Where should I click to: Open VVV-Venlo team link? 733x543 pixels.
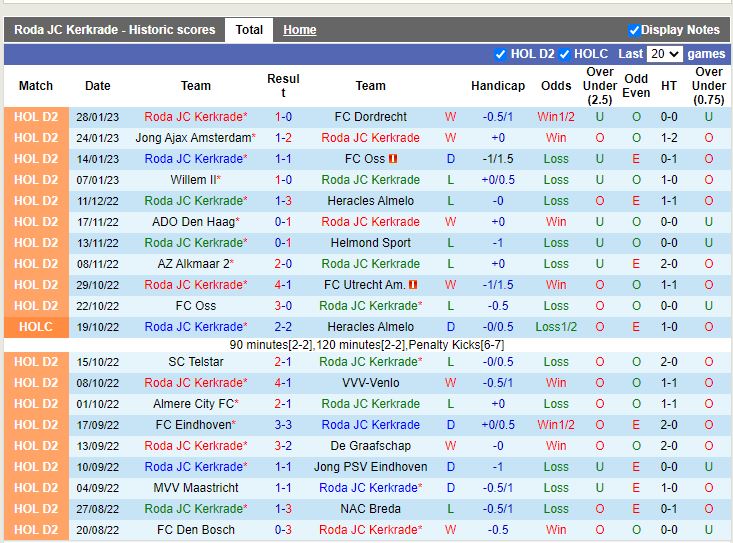coord(371,383)
